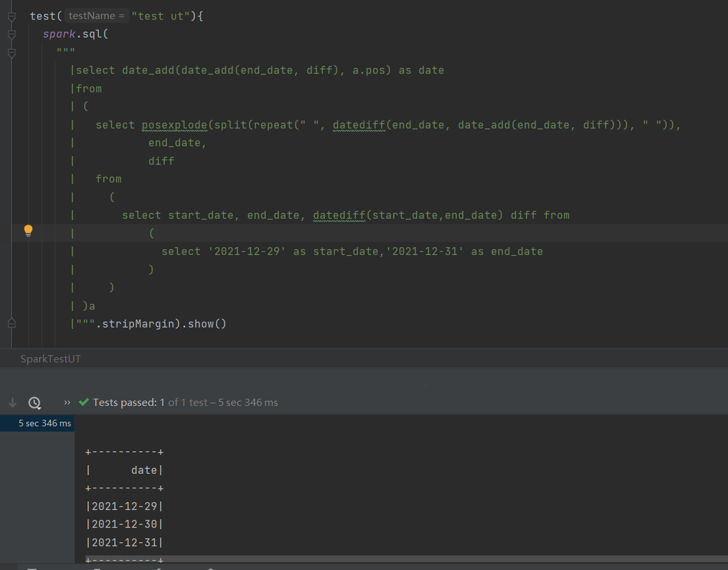This screenshot has height=570, width=728.
Task: Click the console horizontal scrollbar
Action: click(x=406, y=558)
